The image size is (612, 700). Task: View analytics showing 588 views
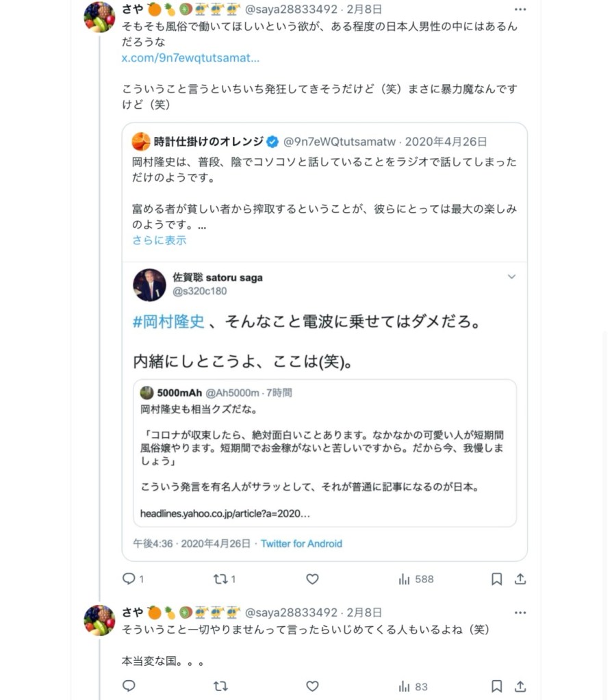coord(416,579)
